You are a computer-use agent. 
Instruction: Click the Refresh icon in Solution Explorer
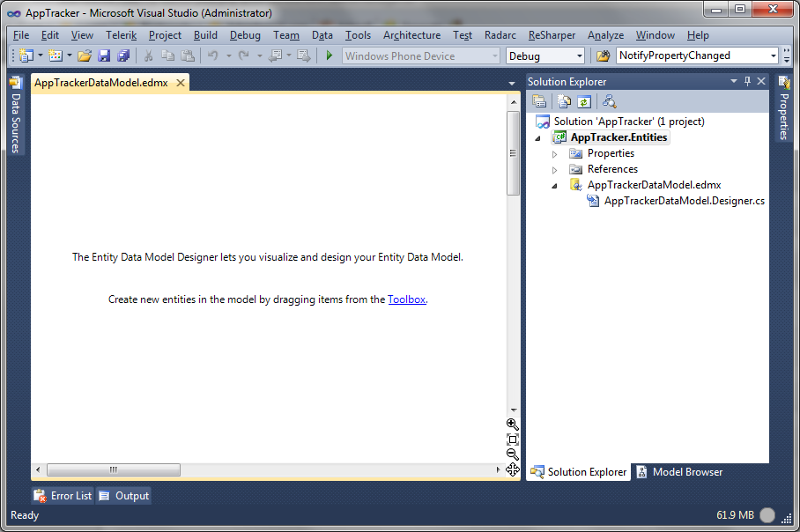[x=583, y=101]
